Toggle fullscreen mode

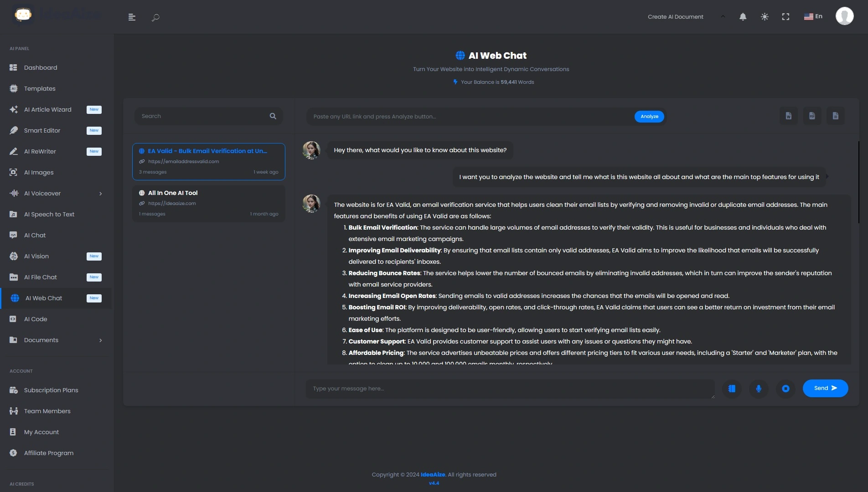coord(785,16)
